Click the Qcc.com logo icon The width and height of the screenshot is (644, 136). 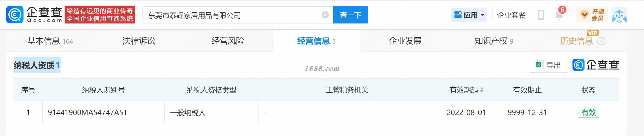[x=15, y=15]
